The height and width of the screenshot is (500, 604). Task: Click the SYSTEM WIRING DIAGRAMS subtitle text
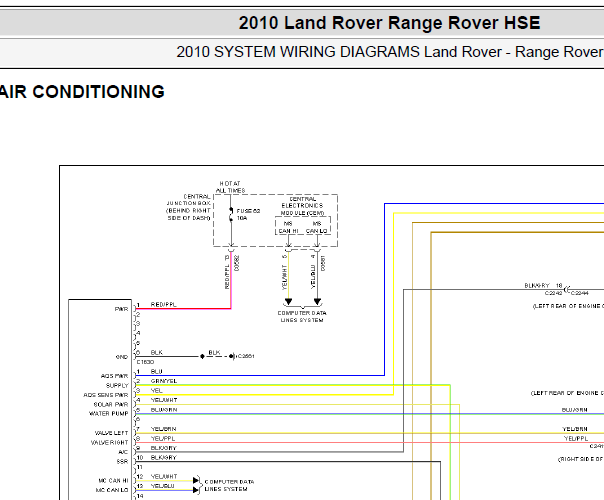point(317,52)
